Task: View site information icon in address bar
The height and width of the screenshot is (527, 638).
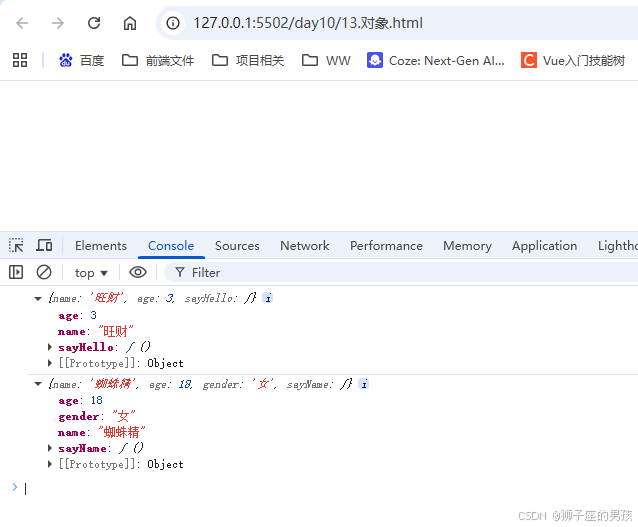Action: pos(173,23)
